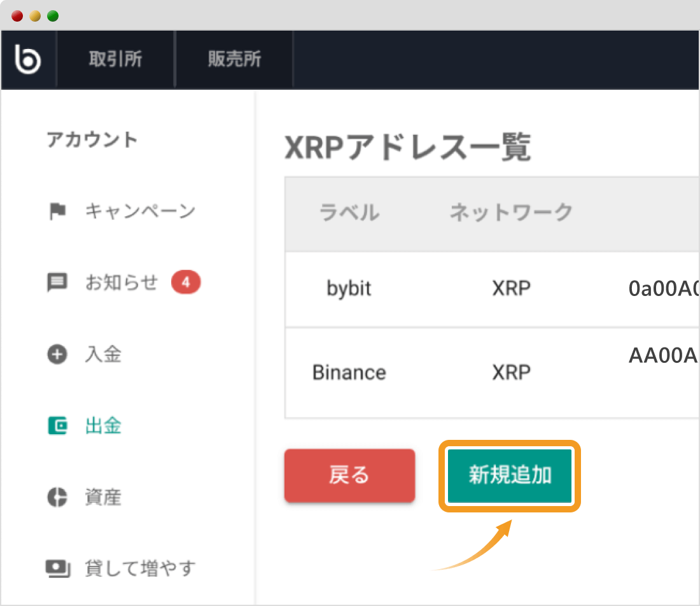Click the red close window button
The height and width of the screenshot is (606, 700).
pyautogui.click(x=17, y=16)
